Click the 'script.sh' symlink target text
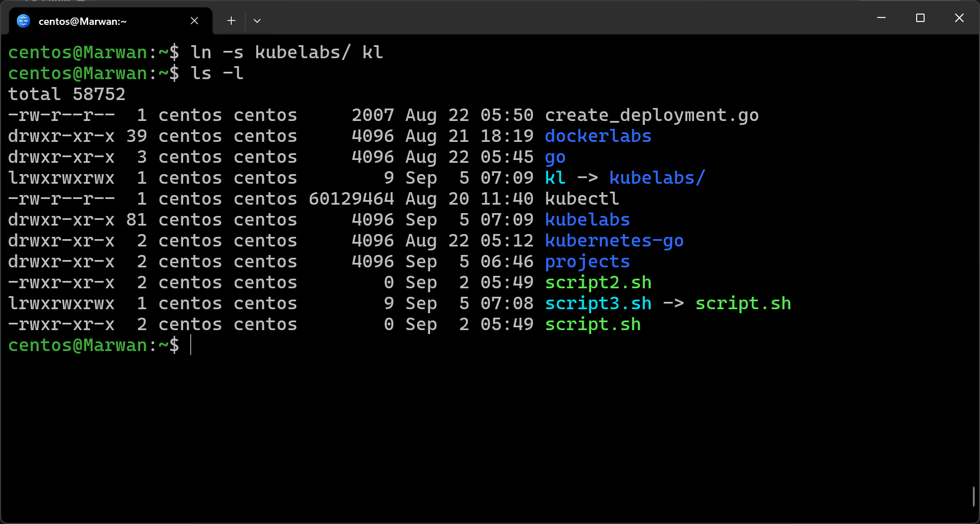 point(743,304)
